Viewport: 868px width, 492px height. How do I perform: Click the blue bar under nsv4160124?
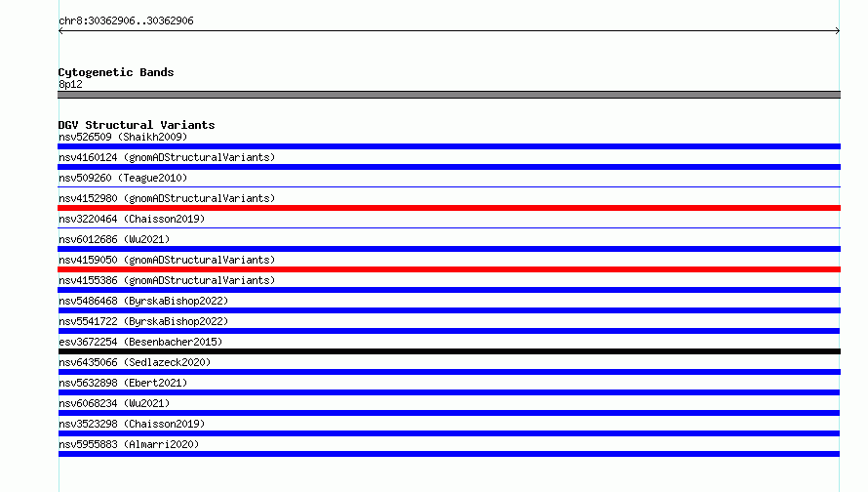(x=449, y=167)
